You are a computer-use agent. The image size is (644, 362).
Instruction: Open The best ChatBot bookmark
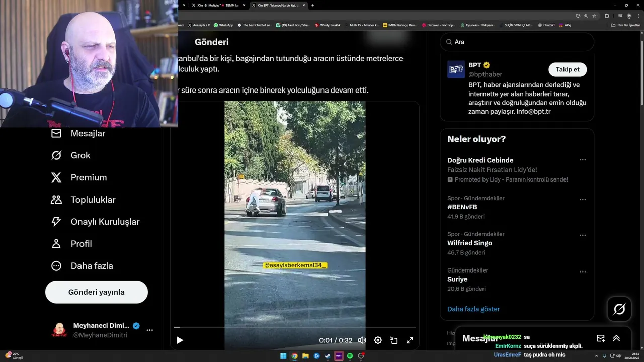255,25
